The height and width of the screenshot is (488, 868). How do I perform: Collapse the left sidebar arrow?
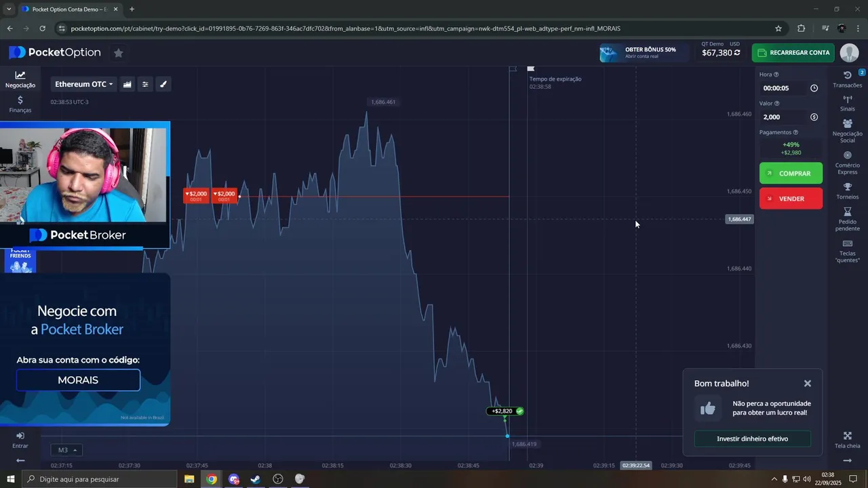pyautogui.click(x=20, y=461)
